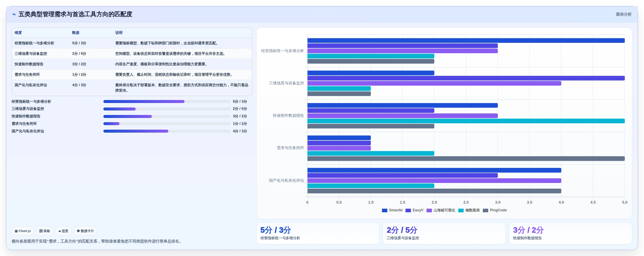Click the 维度 column header

click(18, 33)
